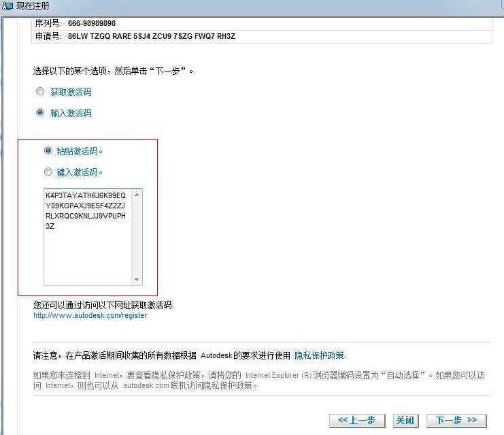
Task: Go back with the <<上一步 button
Action: (357, 420)
